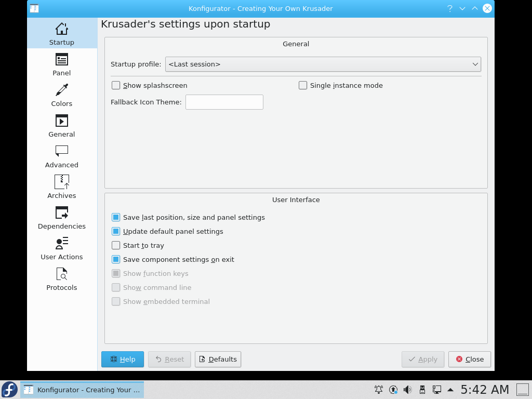532x399 pixels.
Task: Click the show desktop icon in taskbar
Action: (x=523, y=390)
